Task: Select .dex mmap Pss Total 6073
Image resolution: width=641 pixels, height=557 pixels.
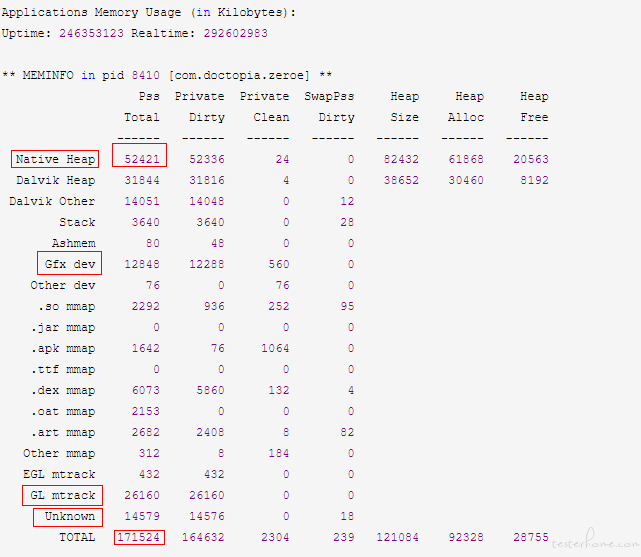Action: 146,391
